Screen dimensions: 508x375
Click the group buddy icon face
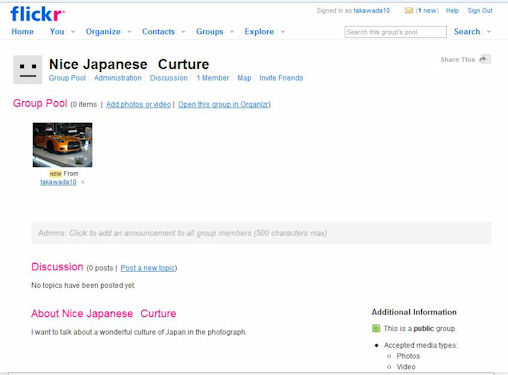(x=28, y=70)
